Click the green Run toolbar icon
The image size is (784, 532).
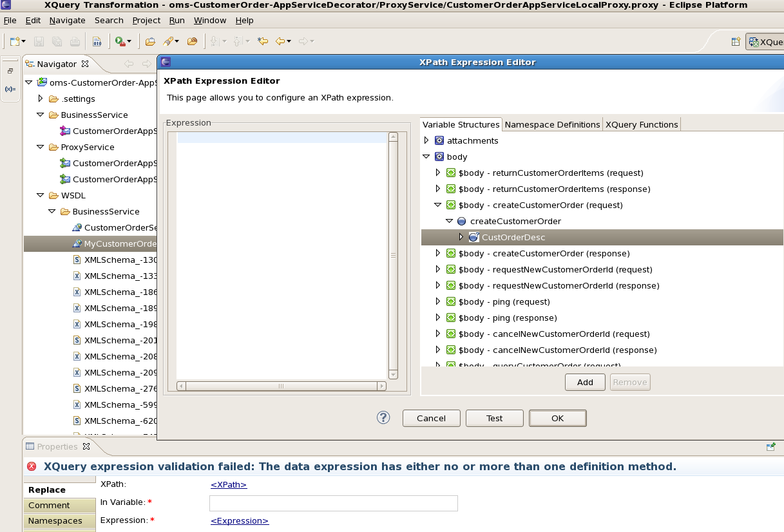click(x=119, y=41)
